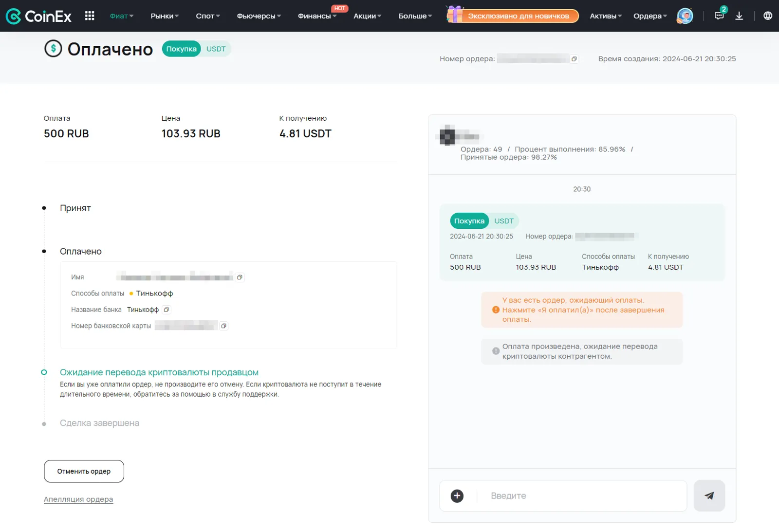779x532 pixels.
Task: Click the grey info icon in chat
Action: [496, 351]
